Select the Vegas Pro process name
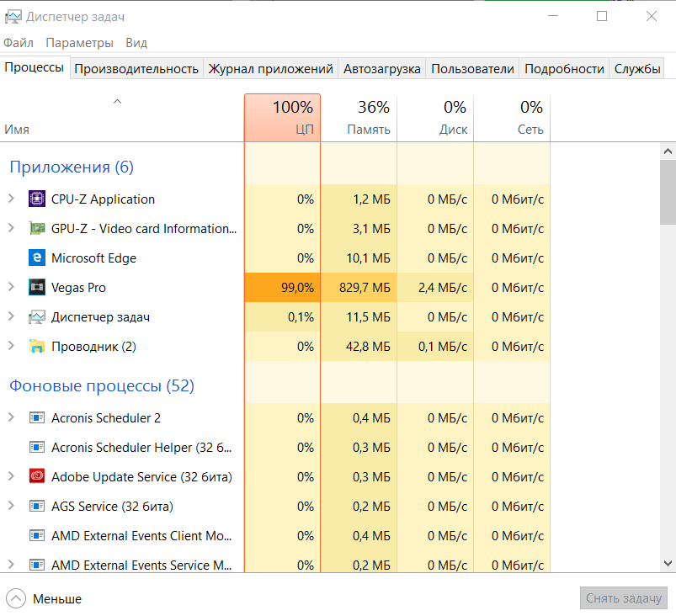The width and height of the screenshot is (676, 616). [x=78, y=288]
